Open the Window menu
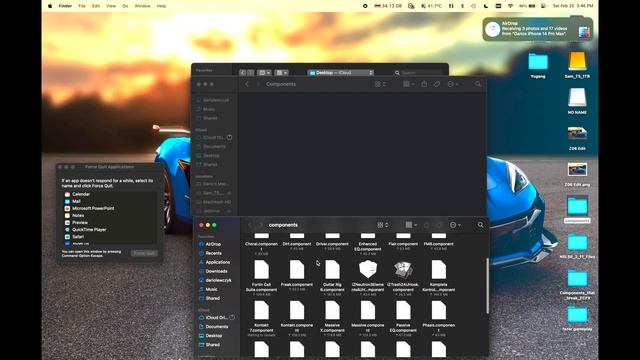The image size is (640, 360). 142,6
